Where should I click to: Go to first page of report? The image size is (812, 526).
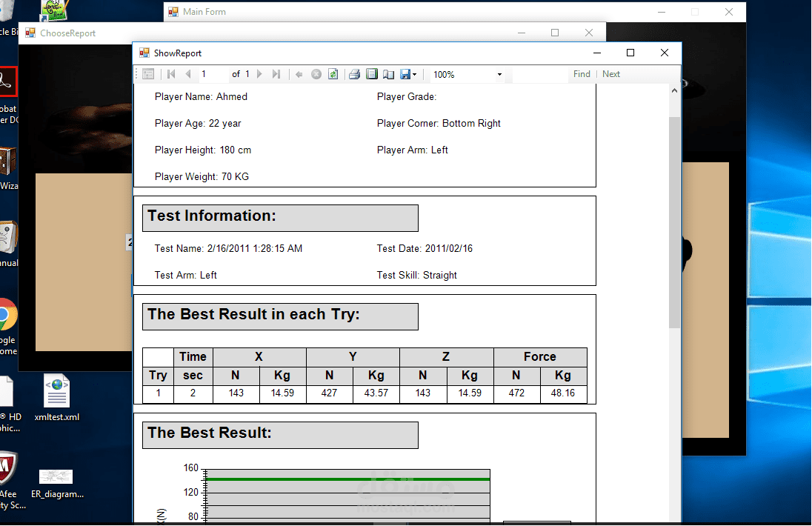[x=171, y=74]
